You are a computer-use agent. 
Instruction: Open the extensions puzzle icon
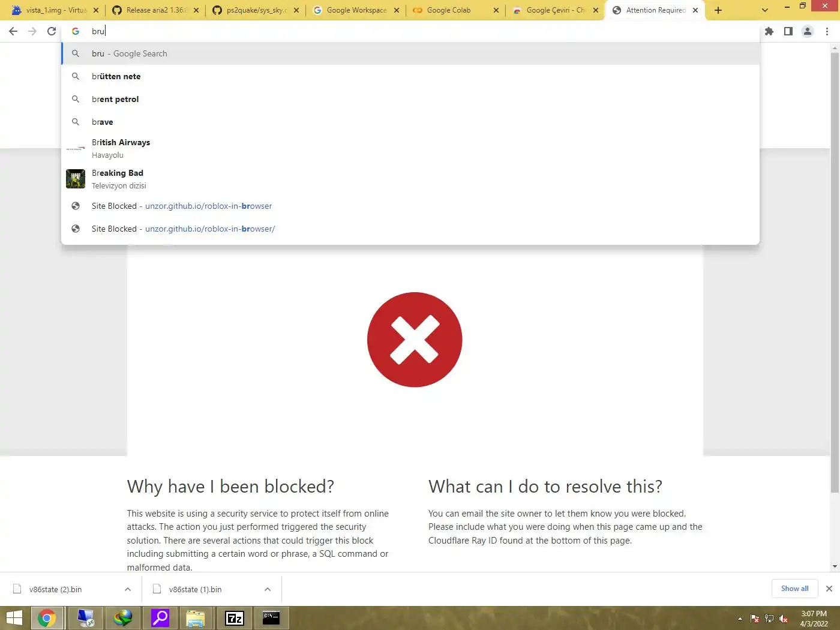769,31
